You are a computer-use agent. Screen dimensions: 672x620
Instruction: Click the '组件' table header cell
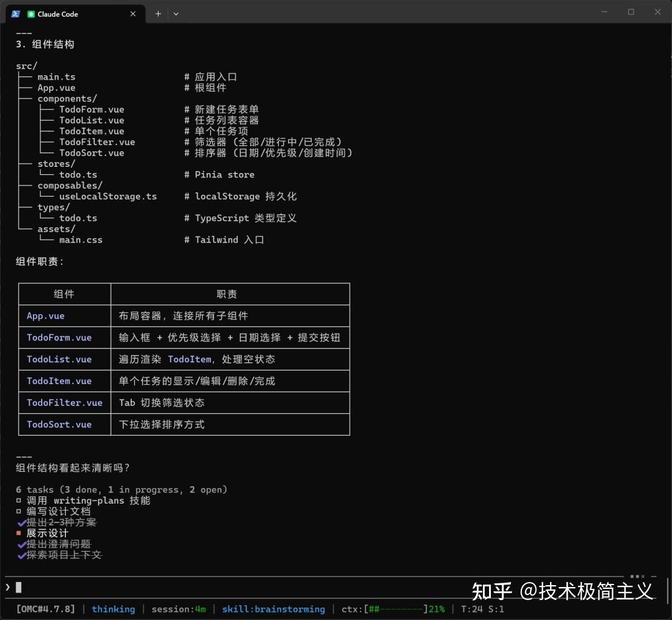64,294
